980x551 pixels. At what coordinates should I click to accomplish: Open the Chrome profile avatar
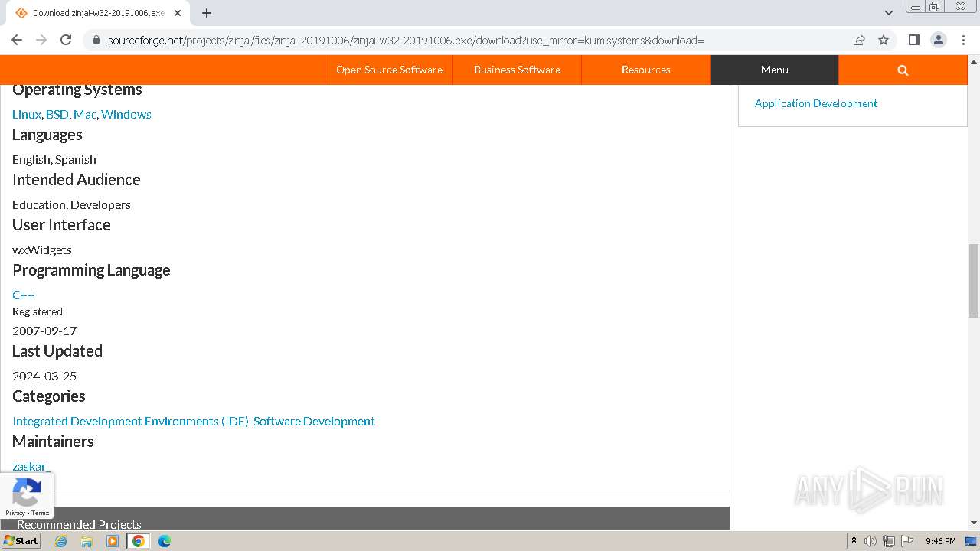[x=938, y=40]
